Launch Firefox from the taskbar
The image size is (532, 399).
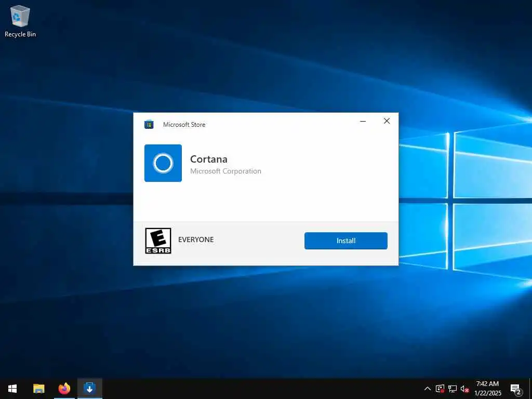[64, 389]
